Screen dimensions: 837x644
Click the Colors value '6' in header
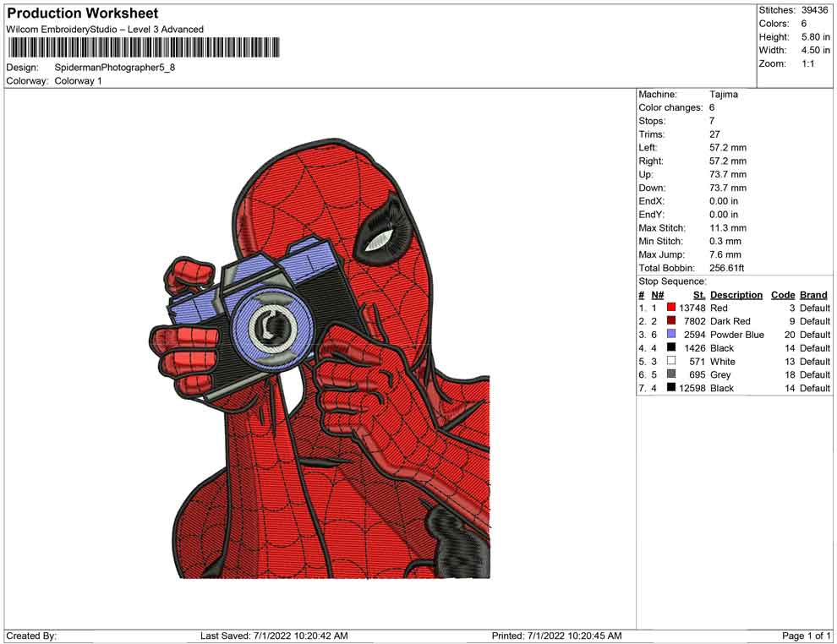coord(803,24)
